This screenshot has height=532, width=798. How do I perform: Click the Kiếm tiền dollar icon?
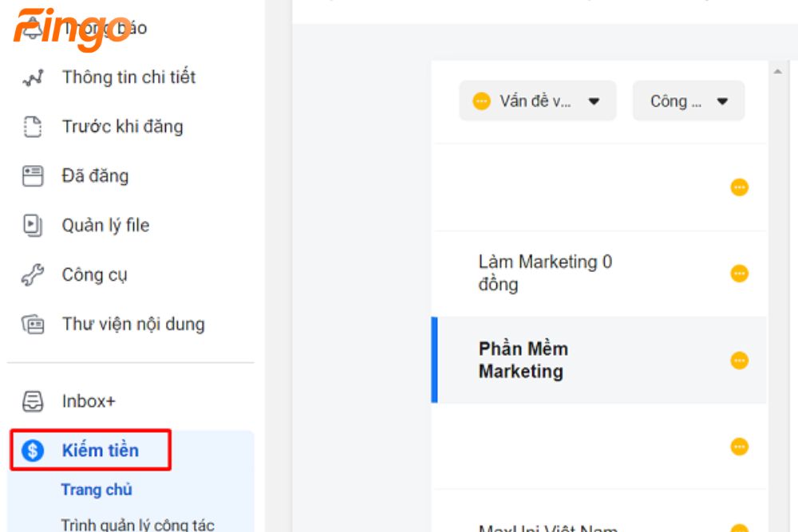[33, 451]
